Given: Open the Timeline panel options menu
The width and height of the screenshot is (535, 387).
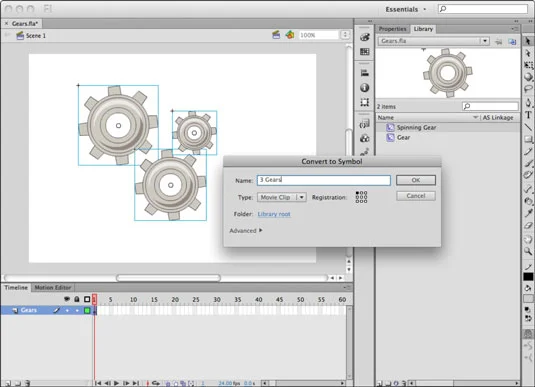Looking at the screenshot, I should (x=347, y=287).
